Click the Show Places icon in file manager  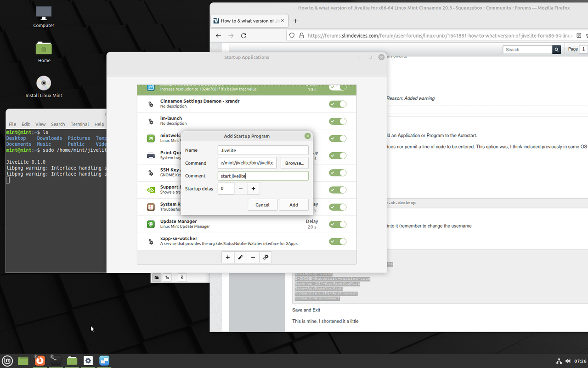(157, 277)
